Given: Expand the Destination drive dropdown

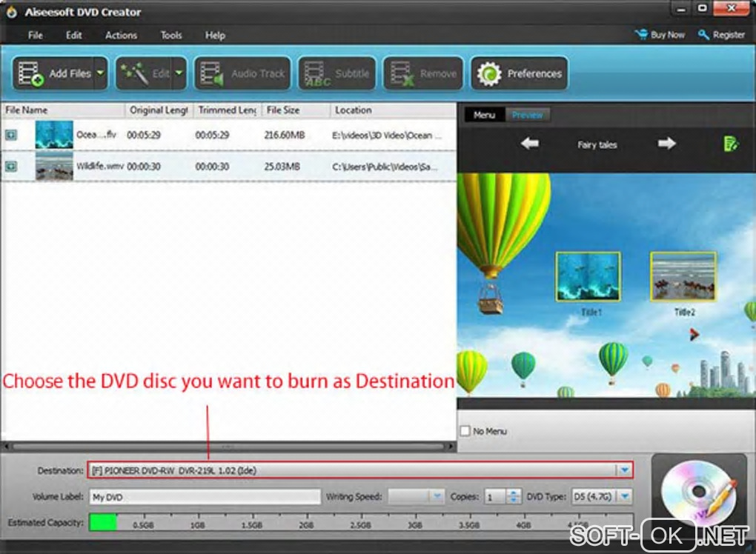Looking at the screenshot, I should [x=624, y=470].
